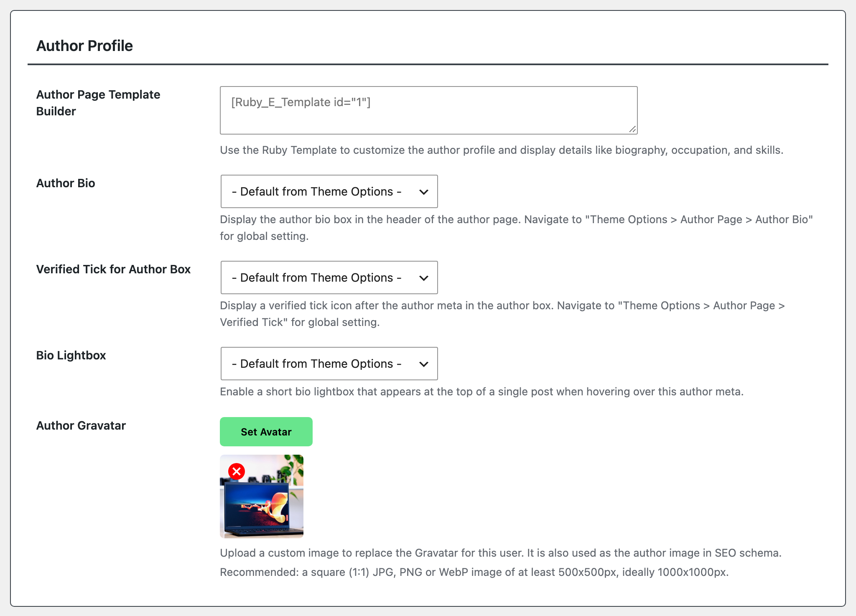This screenshot has height=616, width=856.
Task: Click the Author Profile heading
Action: point(84,46)
